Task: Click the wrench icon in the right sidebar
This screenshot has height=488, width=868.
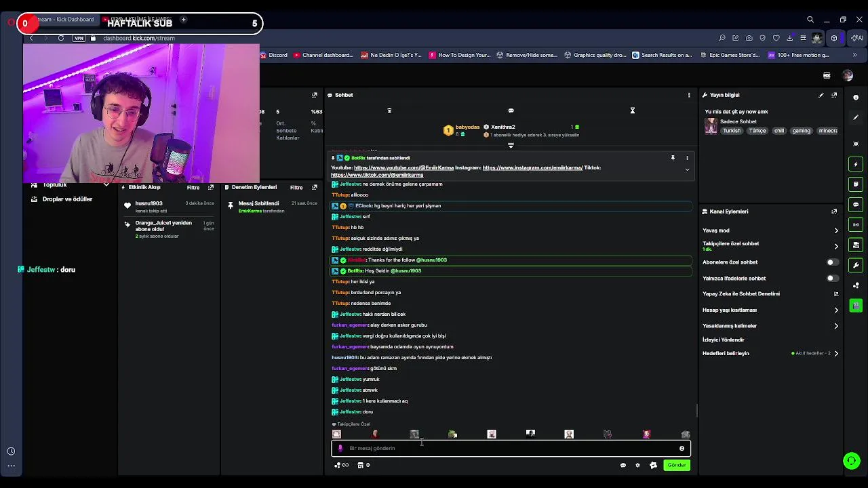Action: tap(856, 265)
